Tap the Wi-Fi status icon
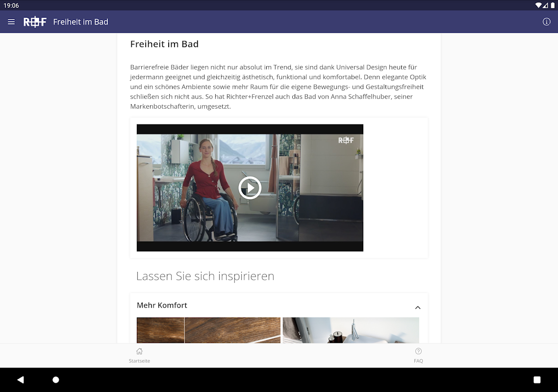Image resolution: width=558 pixels, height=392 pixels. click(538, 5)
